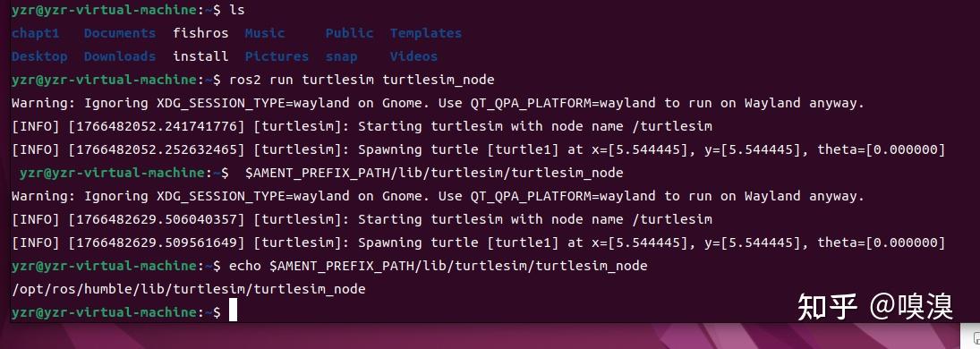Image resolution: width=980 pixels, height=349 pixels.
Task: Select the Pictures folder name
Action: coord(277,57)
